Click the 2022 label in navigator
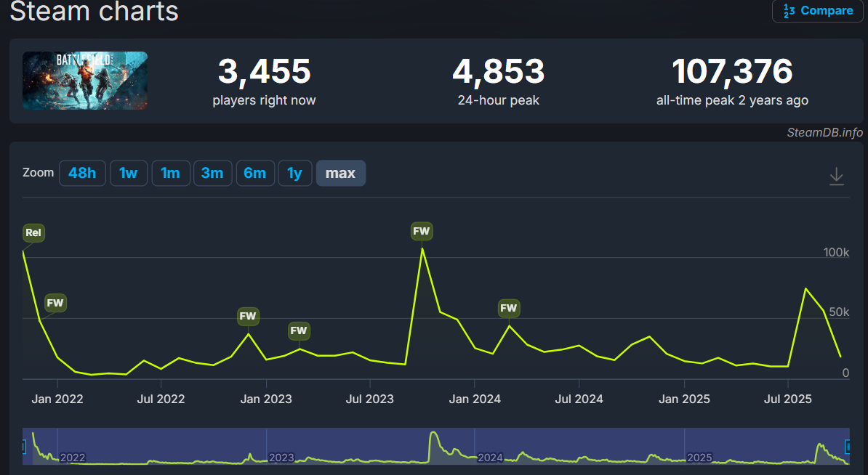The width and height of the screenshot is (868, 475). (73, 458)
